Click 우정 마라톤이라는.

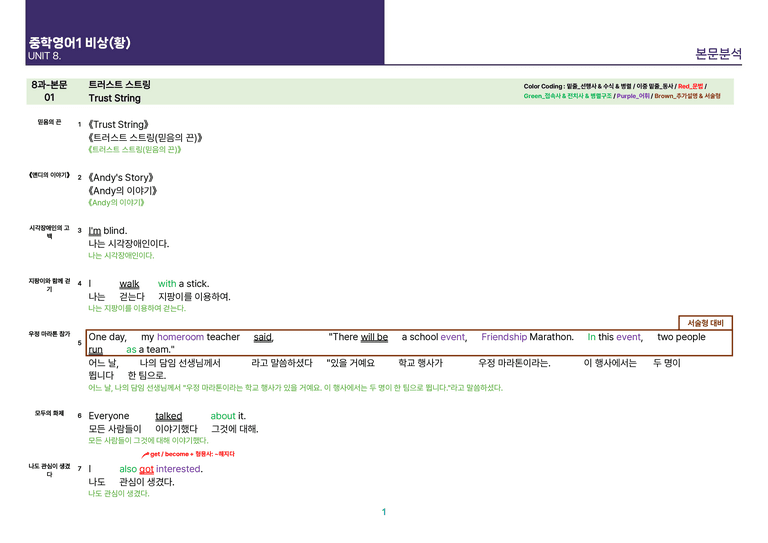coord(514,363)
